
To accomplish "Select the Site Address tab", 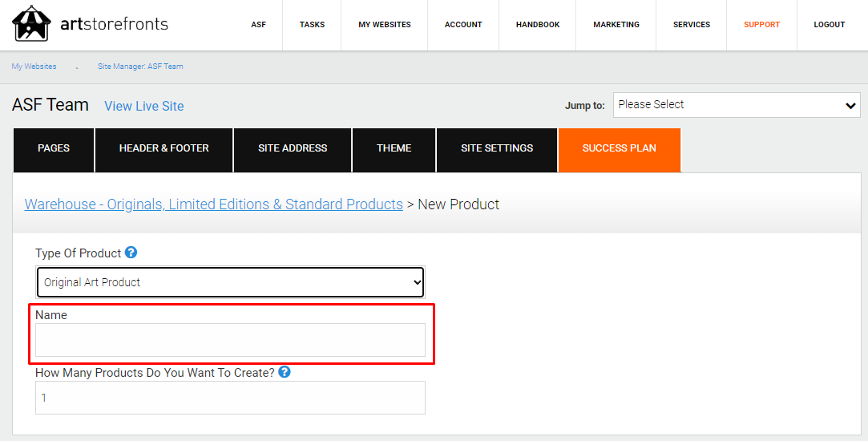I will [x=293, y=149].
